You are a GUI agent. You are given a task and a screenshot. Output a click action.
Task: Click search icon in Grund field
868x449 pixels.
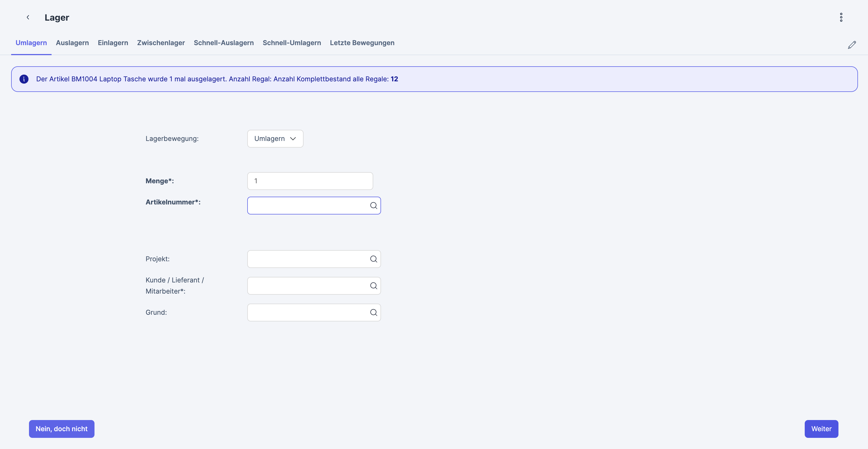[x=373, y=313]
